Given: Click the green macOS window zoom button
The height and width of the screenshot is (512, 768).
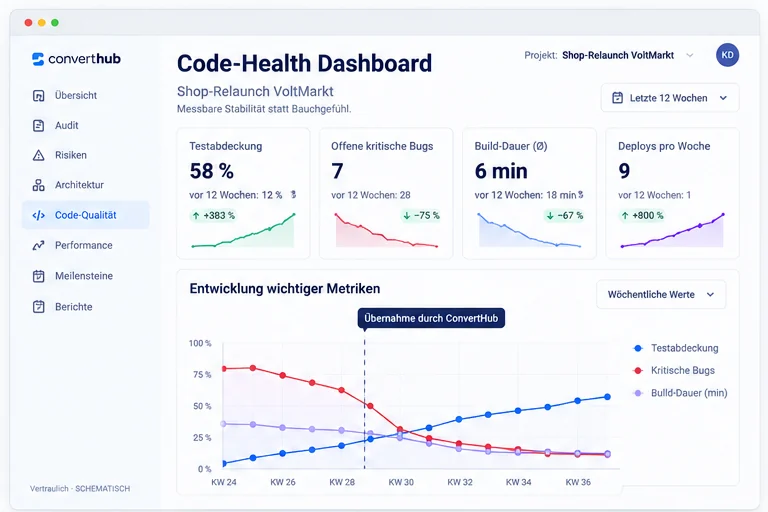Looking at the screenshot, I should click(55, 23).
